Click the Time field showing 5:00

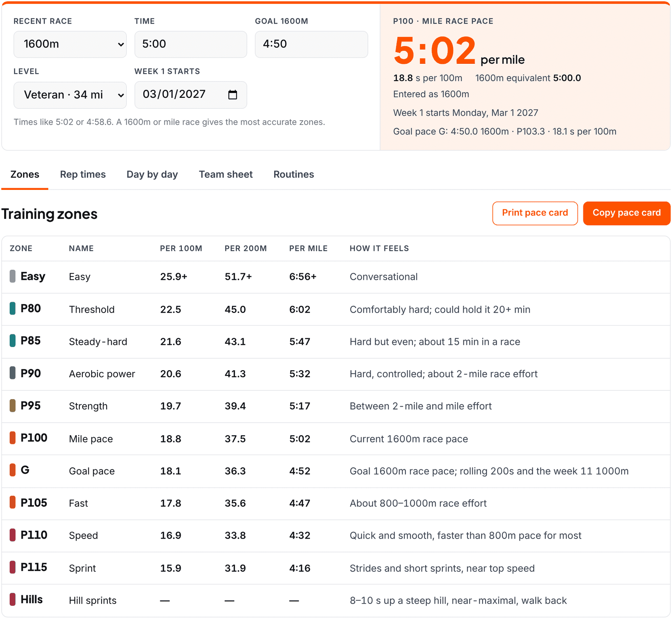click(x=191, y=44)
